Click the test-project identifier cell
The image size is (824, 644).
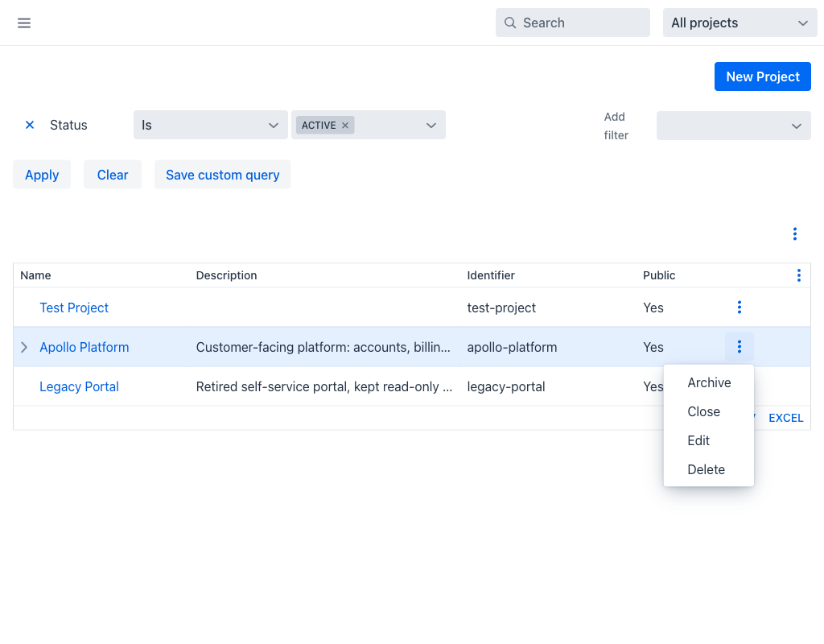coord(501,308)
